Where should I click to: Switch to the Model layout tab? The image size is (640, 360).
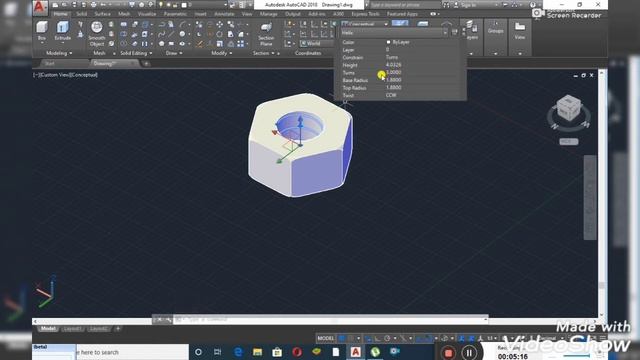(x=48, y=329)
